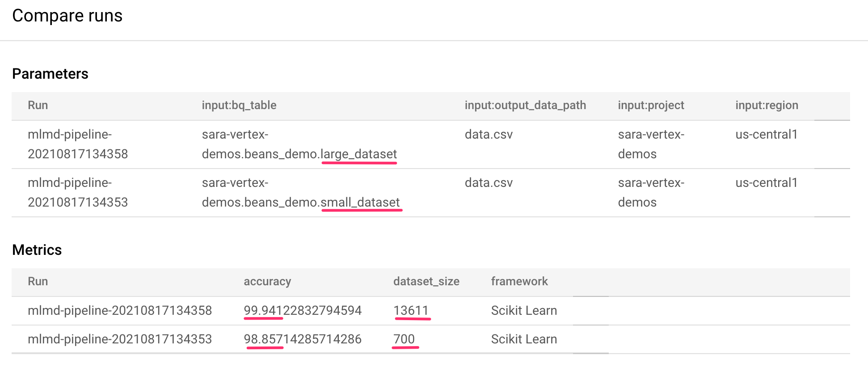The width and height of the screenshot is (868, 389).
Task: Click the accuracy column header
Action: click(x=267, y=281)
